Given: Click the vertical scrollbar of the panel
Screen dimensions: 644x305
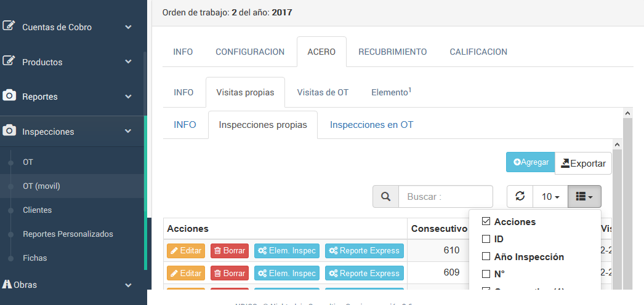Looking at the screenshot, I should [x=627, y=197].
